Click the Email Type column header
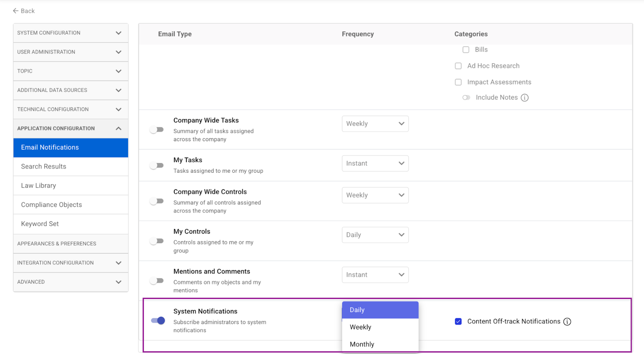Image resolution: width=644 pixels, height=354 pixels. point(175,34)
